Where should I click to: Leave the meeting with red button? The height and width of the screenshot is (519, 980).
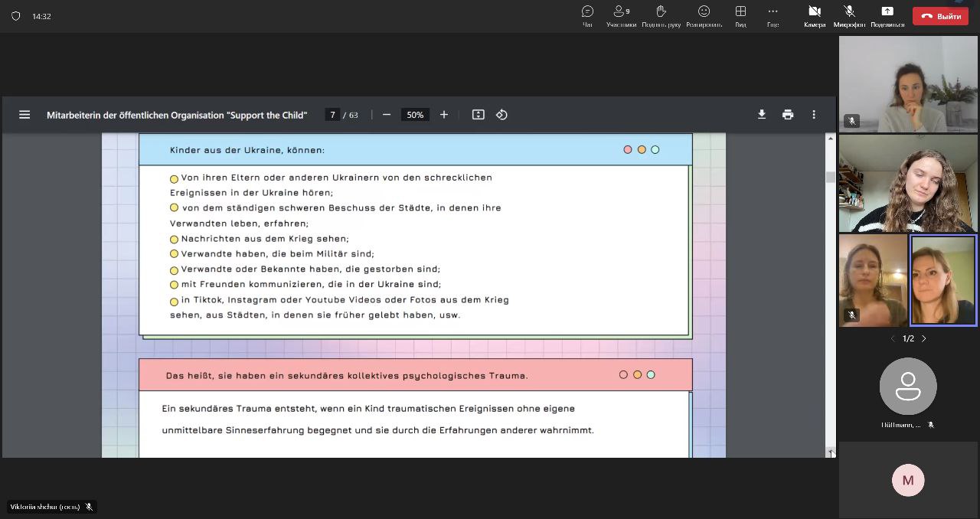[x=940, y=16]
